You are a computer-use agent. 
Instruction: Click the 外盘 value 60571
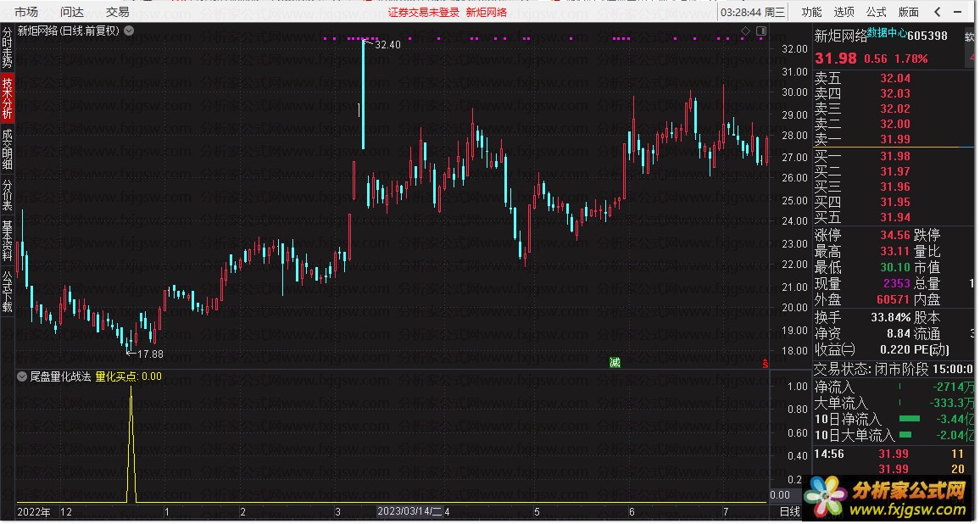[894, 299]
